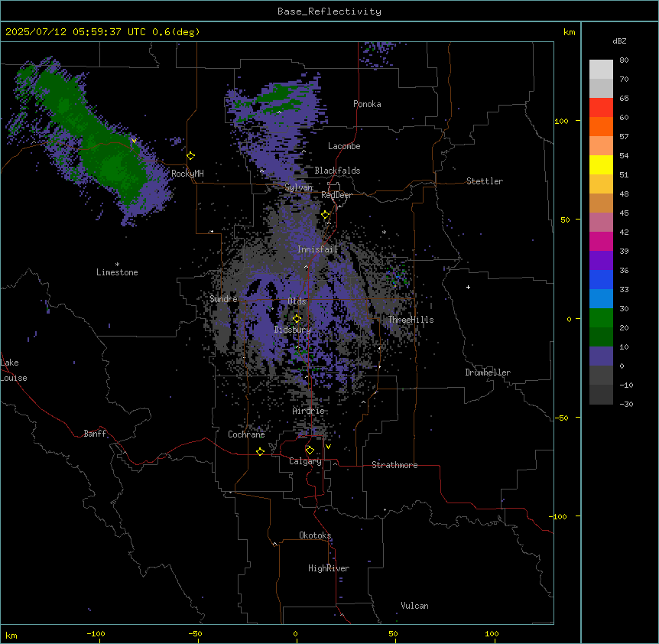Click the yellow diamond marker beside RockyMH

(x=190, y=155)
